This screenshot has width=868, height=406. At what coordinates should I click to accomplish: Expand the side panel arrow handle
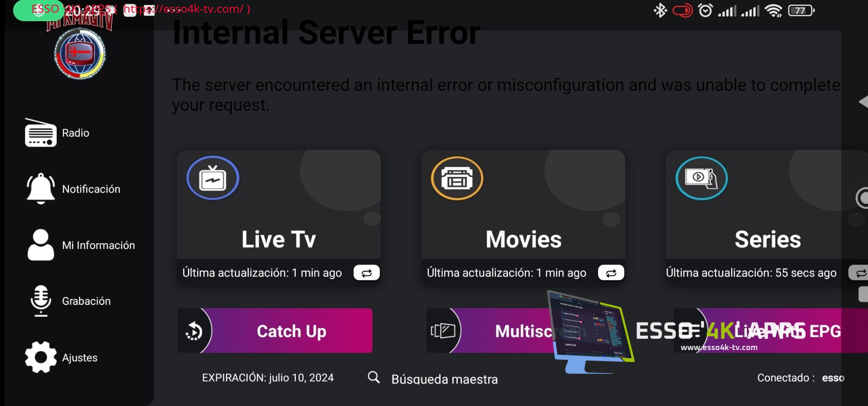coord(863,102)
